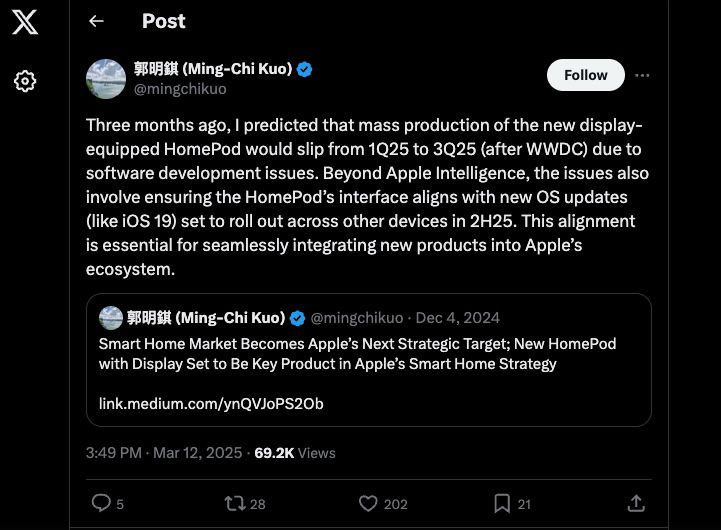This screenshot has height=530, width=721.
Task: Click the @mingchikuo handle under author name
Action: (180, 89)
